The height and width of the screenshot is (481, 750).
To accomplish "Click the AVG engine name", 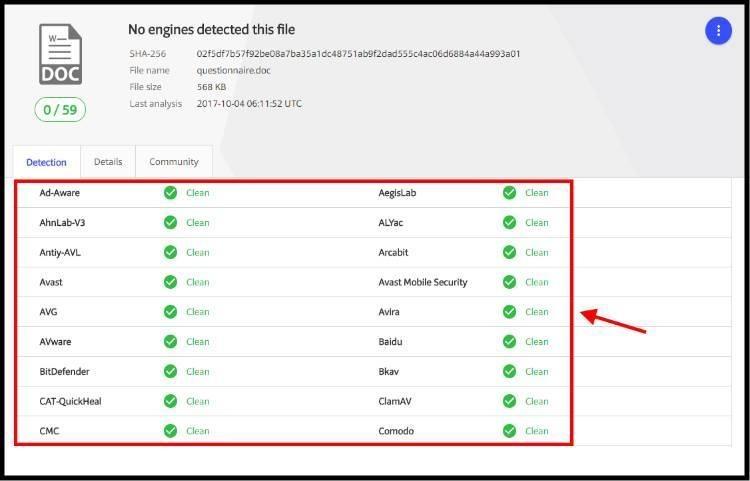I will [48, 312].
